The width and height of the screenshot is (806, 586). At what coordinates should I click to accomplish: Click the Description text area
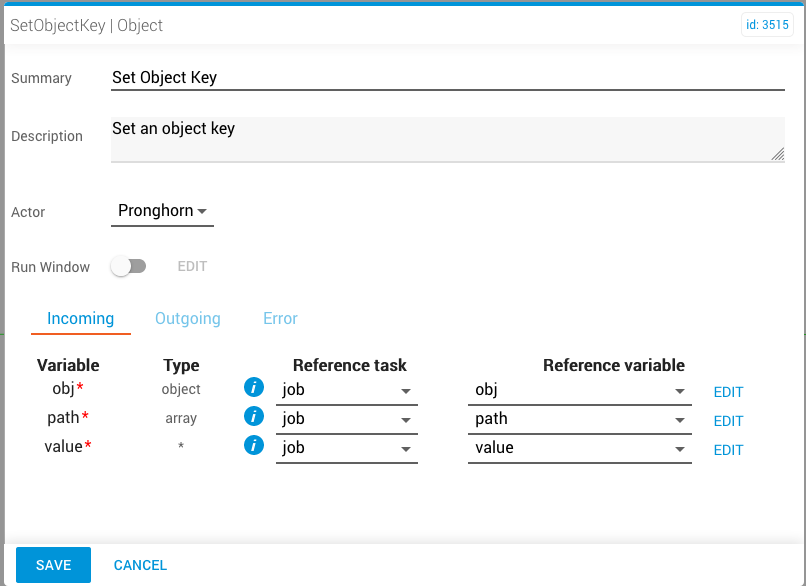point(448,139)
